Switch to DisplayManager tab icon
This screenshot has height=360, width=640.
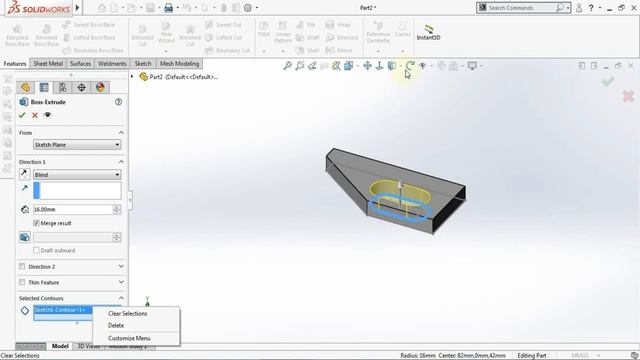(100, 87)
